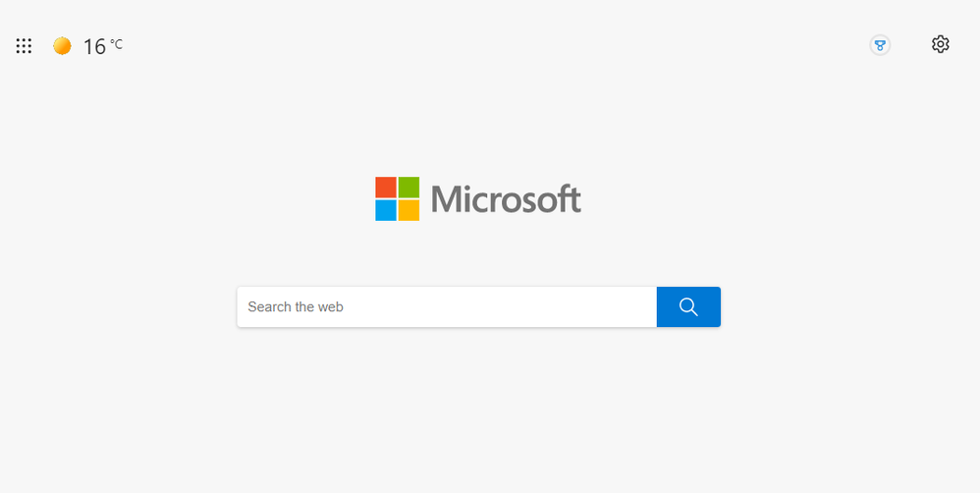Open page settings via the gear icon
Viewport: 980px width, 493px height.
(x=940, y=44)
